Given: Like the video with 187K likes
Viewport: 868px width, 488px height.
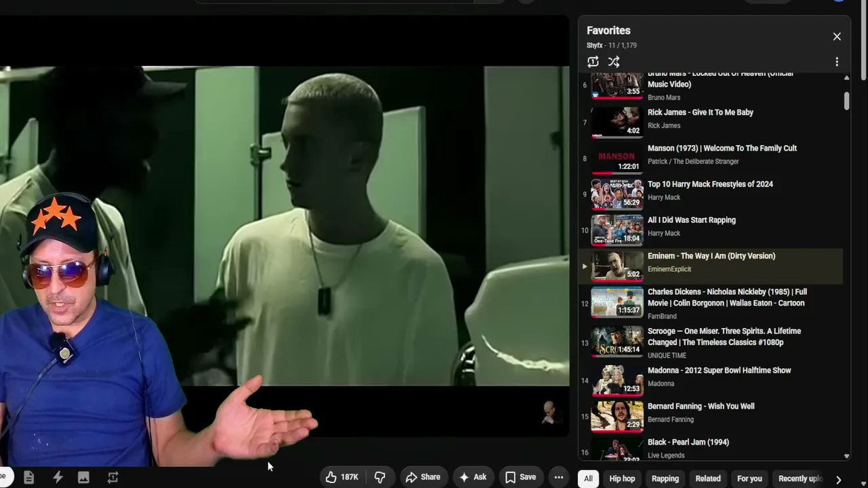Looking at the screenshot, I should click(342, 477).
